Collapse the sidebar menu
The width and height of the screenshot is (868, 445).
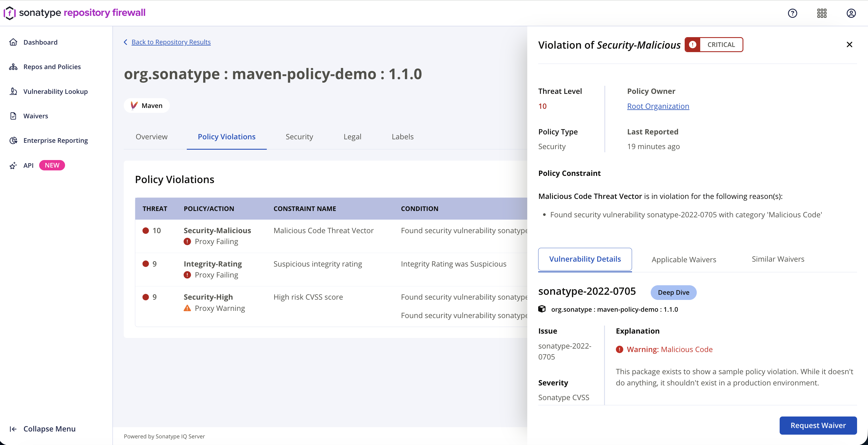pyautogui.click(x=43, y=429)
